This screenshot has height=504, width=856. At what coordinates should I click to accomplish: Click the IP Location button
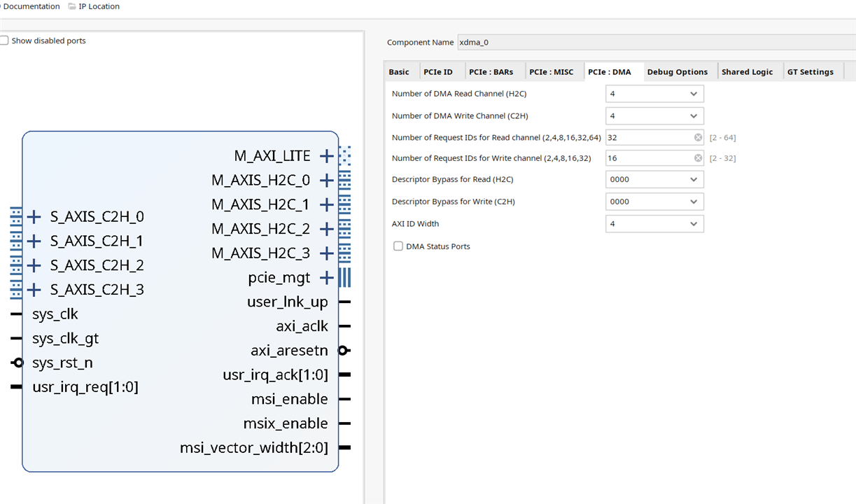pos(94,6)
